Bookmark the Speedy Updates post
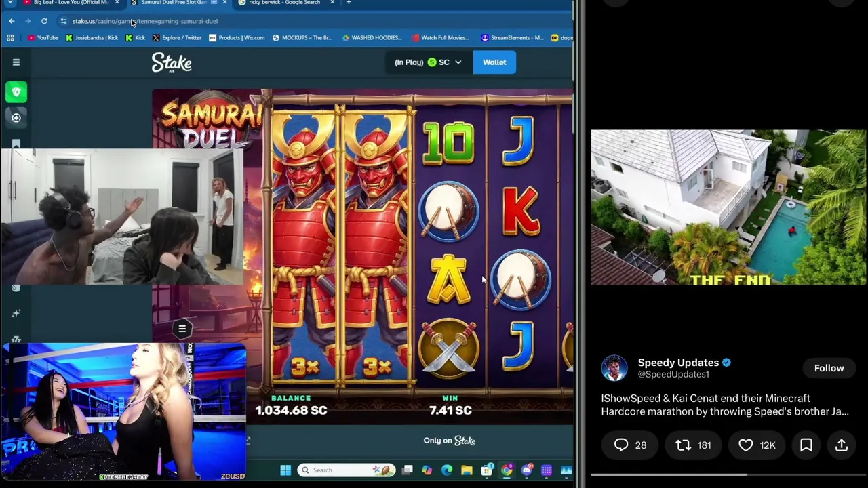The height and width of the screenshot is (488, 868). pos(806,445)
